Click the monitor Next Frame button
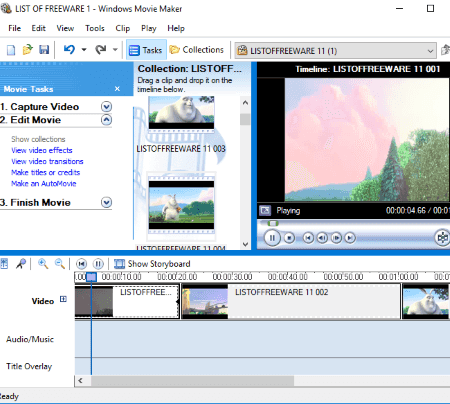Viewport: 450px width, 404px height. click(x=336, y=238)
